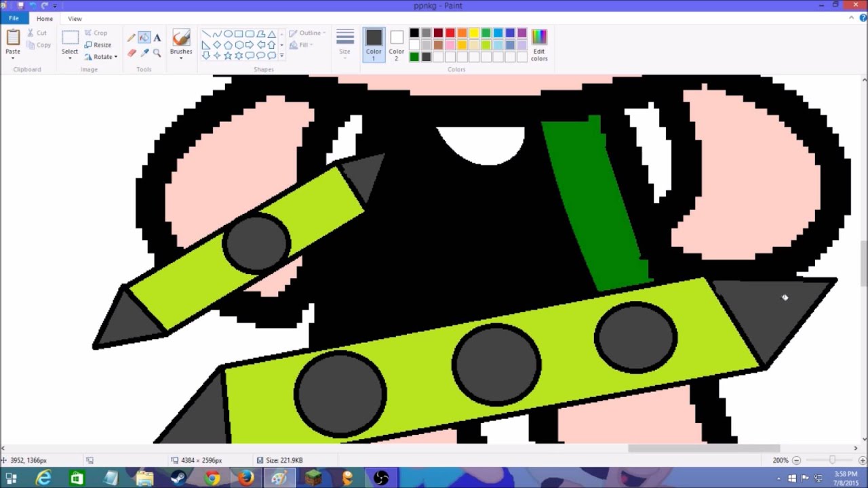This screenshot has height=488, width=868.
Task: Open the Resize dialog
Action: pos(98,45)
